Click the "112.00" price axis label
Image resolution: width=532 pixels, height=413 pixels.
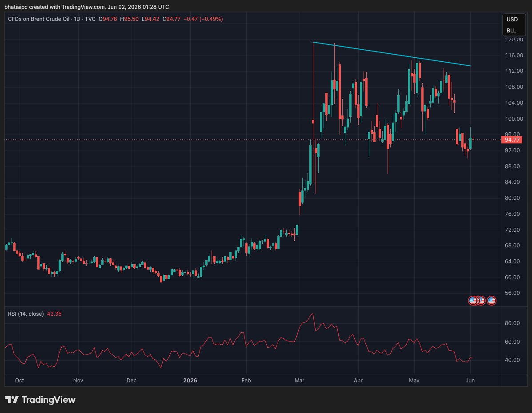pos(514,71)
